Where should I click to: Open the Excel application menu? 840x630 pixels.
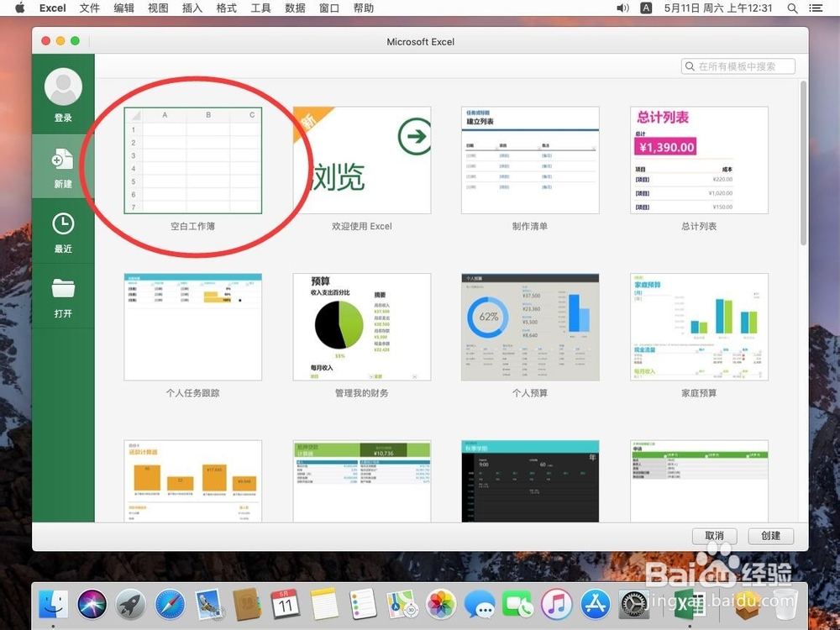point(52,8)
